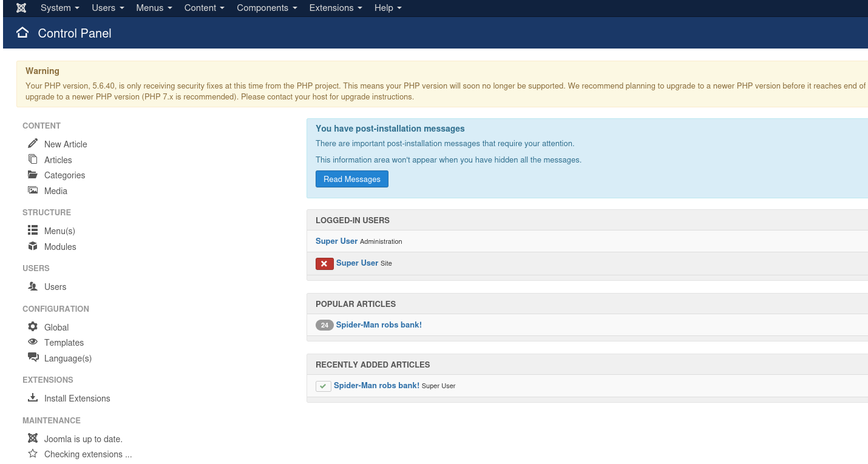Open the Components dropdown menu
The width and height of the screenshot is (868, 464).
coord(266,8)
